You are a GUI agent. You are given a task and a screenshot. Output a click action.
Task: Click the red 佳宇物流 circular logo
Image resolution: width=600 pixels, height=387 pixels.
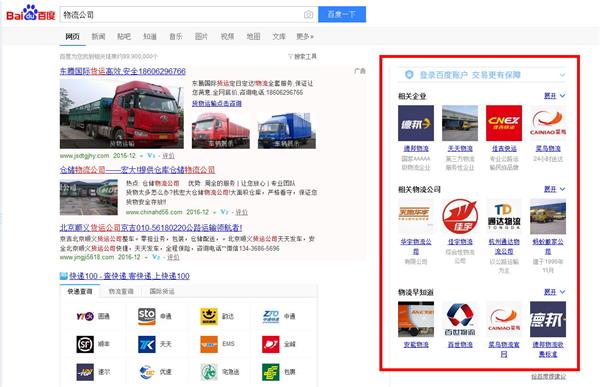coord(460,216)
